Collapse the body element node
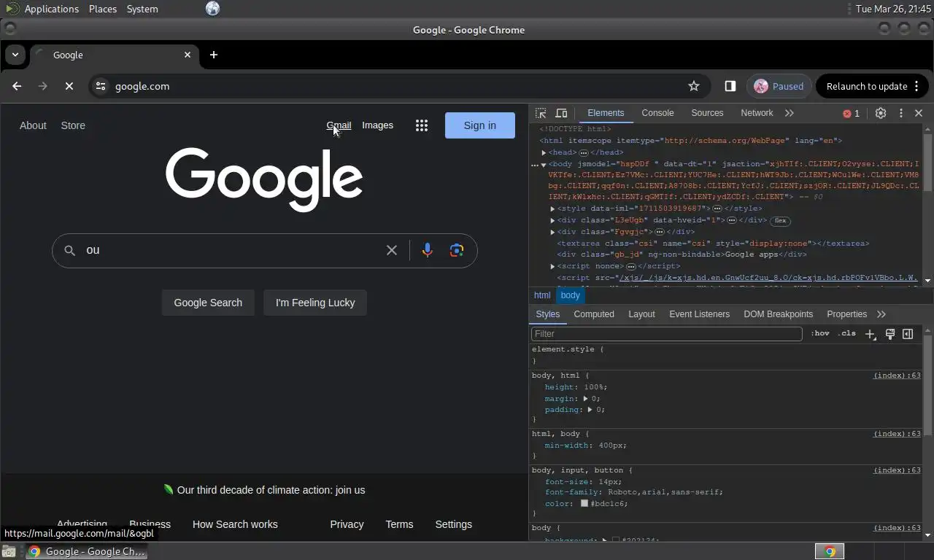This screenshot has height=560, width=934. (544, 165)
